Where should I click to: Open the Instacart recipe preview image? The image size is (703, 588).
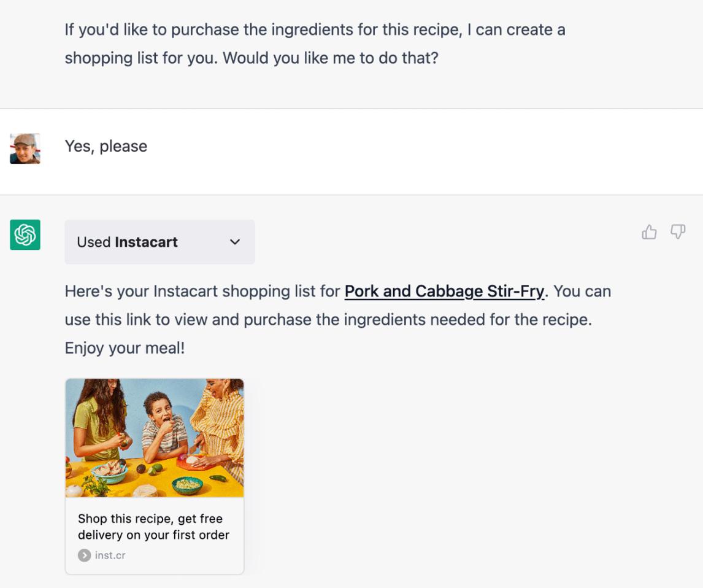[x=155, y=437]
